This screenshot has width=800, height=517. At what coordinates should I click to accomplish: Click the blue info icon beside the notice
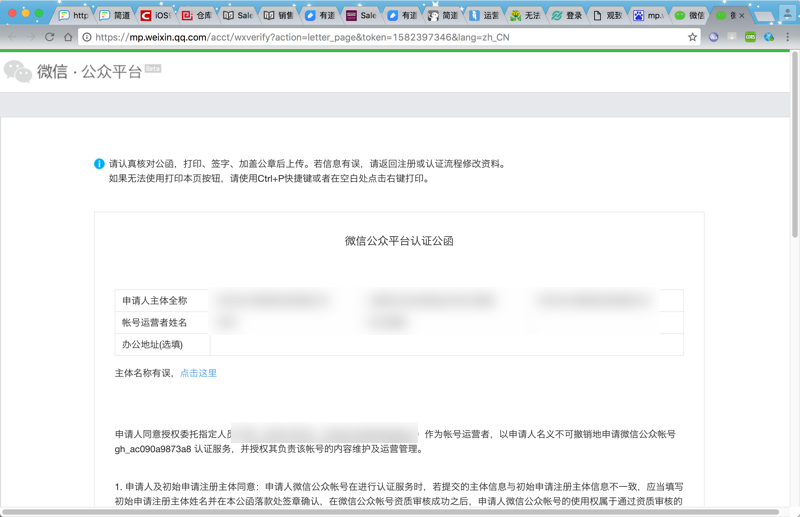[x=99, y=164]
